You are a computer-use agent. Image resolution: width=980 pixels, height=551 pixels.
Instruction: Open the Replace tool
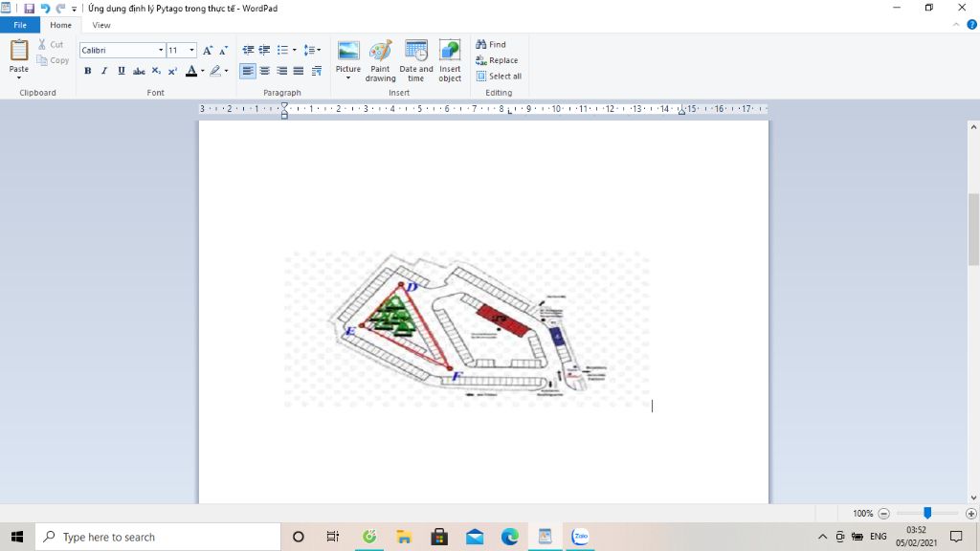point(497,60)
